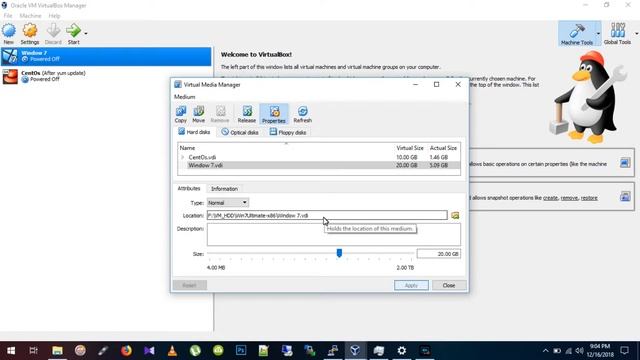Open the Medium menu
This screenshot has height=360, width=640.
184,97
